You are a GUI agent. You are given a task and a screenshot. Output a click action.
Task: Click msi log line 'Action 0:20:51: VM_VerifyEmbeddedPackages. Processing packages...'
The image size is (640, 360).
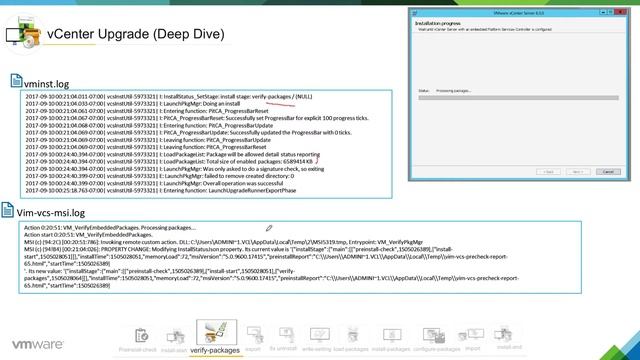110,227
